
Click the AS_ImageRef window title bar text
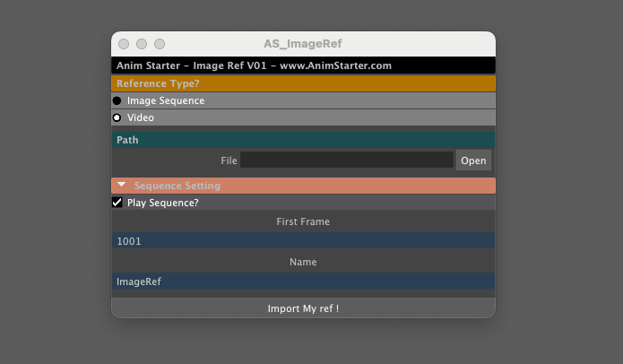point(302,44)
